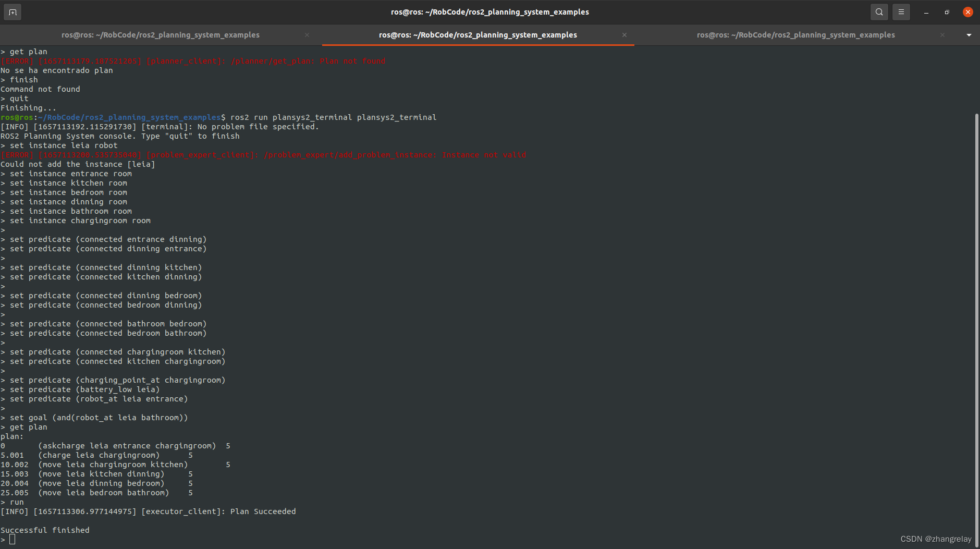The height and width of the screenshot is (549, 980).
Task: Click the red 'Plan not found' error line
Action: (192, 60)
